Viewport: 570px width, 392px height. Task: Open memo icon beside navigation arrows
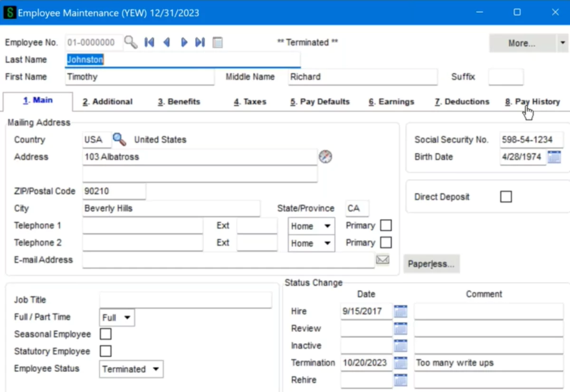[218, 42]
